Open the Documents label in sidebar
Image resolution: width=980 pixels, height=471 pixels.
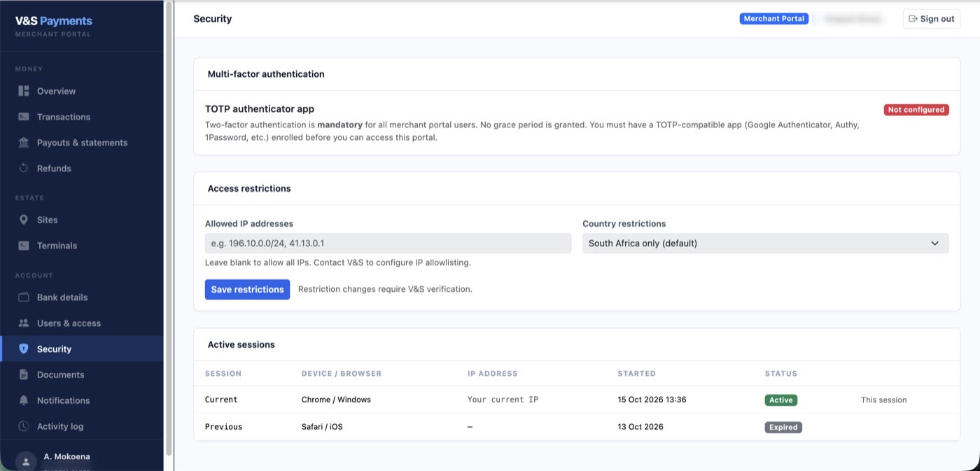60,375
